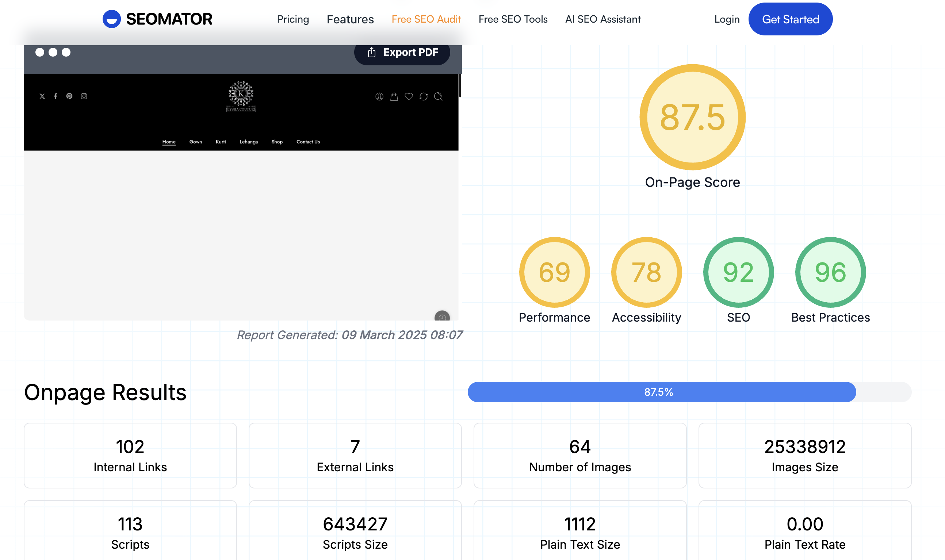Click the wishlist heart icon
The width and height of the screenshot is (945, 560).
[x=408, y=97]
